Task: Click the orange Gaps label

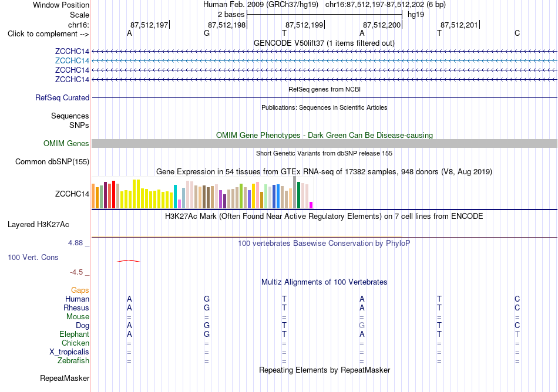Action: [x=80, y=290]
